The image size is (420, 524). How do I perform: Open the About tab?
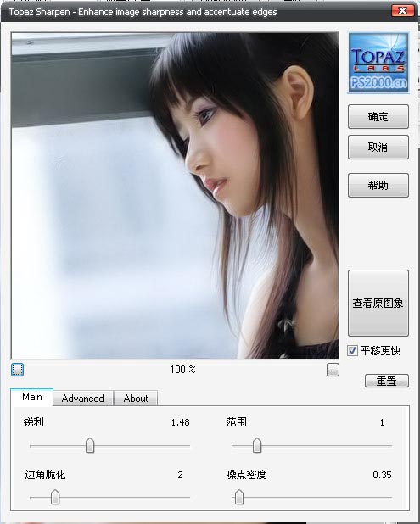[x=136, y=398]
